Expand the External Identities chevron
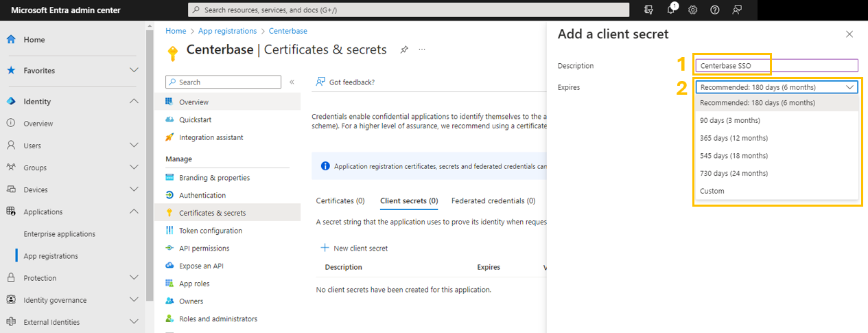Viewport: 868px width, 333px height. [x=134, y=322]
